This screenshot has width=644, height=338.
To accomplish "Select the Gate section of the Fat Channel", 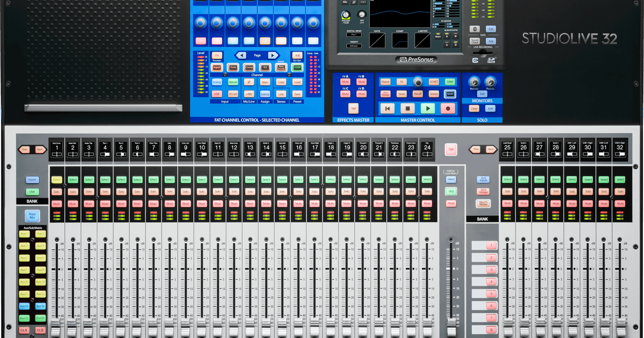I will pos(233,67).
